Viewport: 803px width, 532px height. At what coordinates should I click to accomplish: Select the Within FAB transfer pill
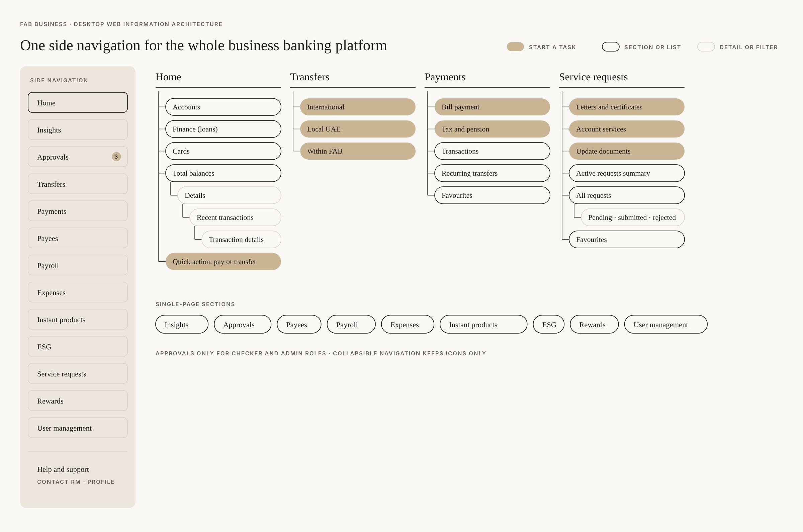pos(358,151)
